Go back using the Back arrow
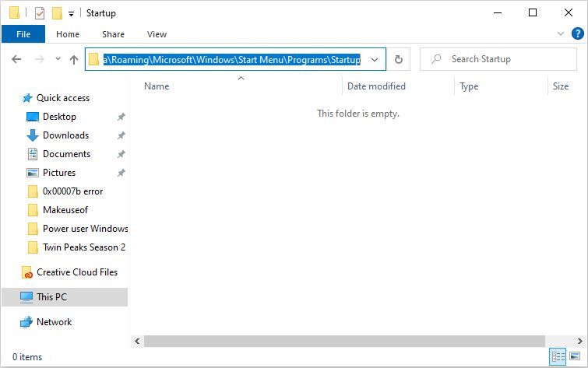The height and width of the screenshot is (368, 588). pyautogui.click(x=16, y=59)
